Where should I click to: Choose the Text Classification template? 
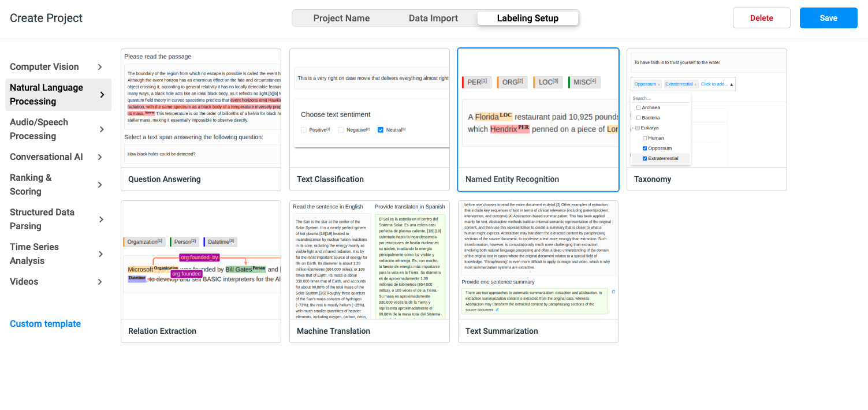pos(370,120)
